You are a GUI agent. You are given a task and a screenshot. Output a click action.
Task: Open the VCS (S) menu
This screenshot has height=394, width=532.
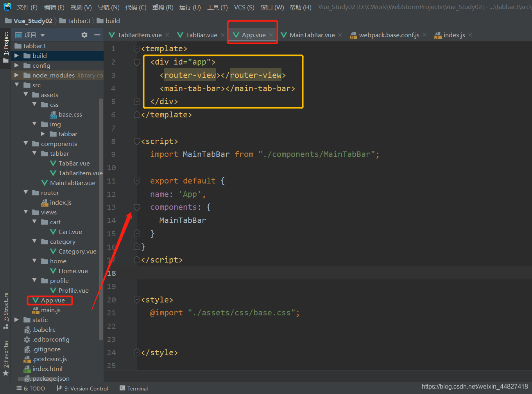click(x=244, y=7)
